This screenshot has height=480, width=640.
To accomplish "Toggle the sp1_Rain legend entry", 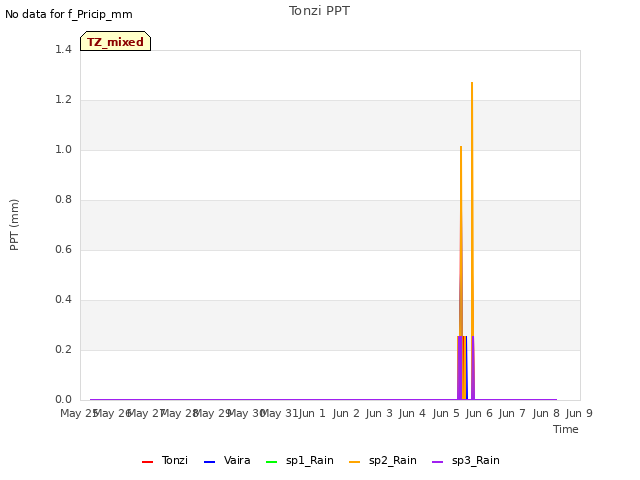I will pyautogui.click(x=300, y=460).
